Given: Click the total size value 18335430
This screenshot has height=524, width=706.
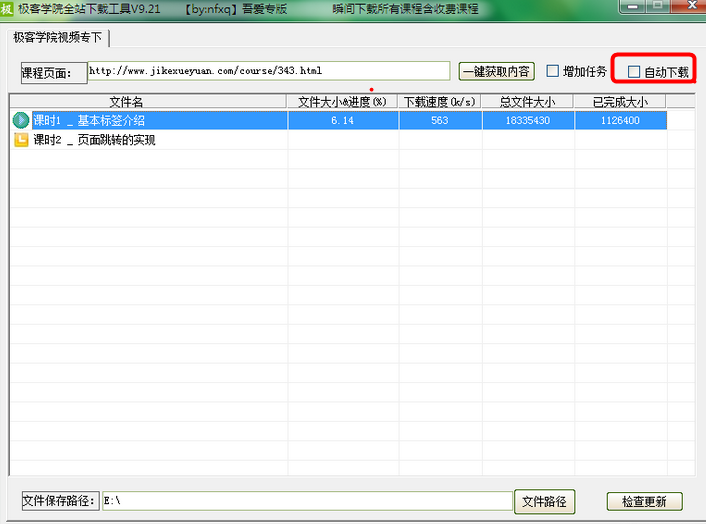Looking at the screenshot, I should coord(528,120).
